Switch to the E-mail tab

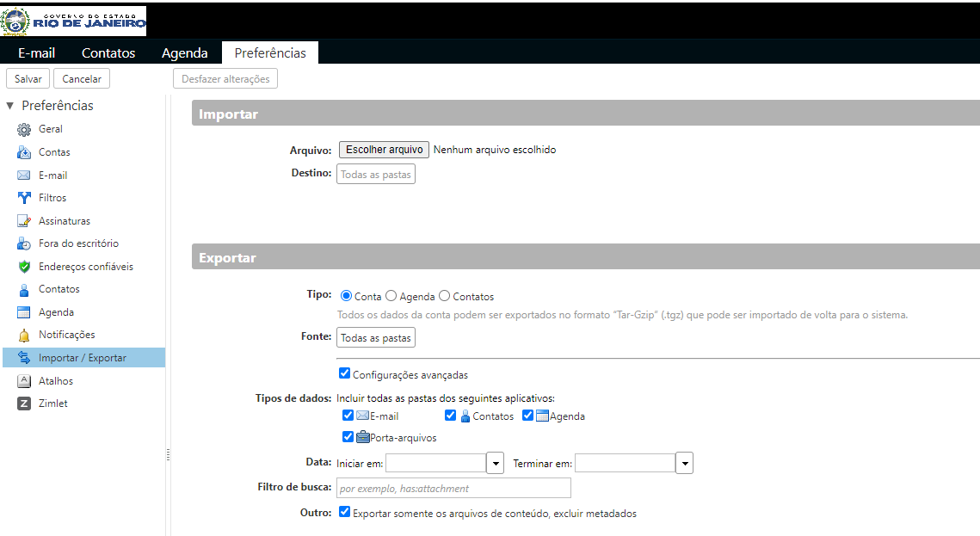[x=37, y=52]
